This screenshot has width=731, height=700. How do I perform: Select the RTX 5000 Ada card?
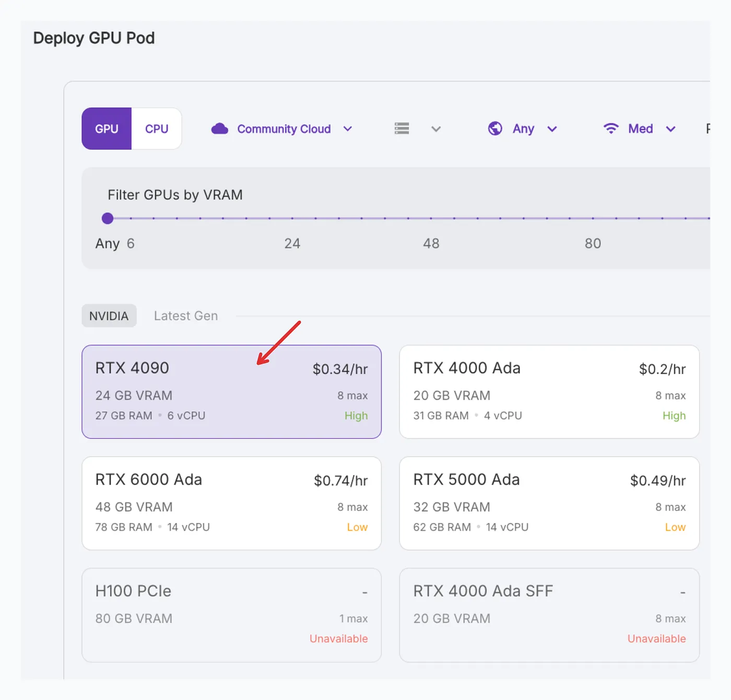[549, 503]
